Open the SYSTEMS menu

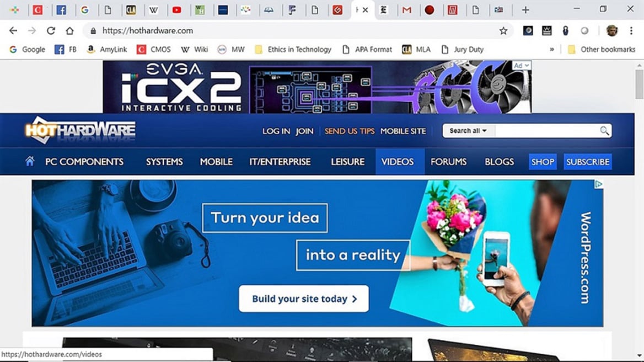click(164, 162)
